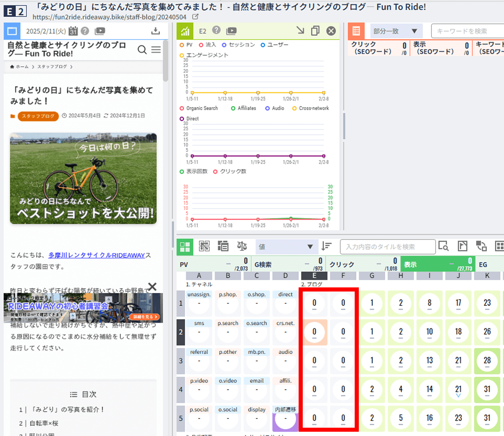Click the 多摩川レンタサイクルRIDEAWAY link
This screenshot has height=436, width=504.
(x=96, y=255)
